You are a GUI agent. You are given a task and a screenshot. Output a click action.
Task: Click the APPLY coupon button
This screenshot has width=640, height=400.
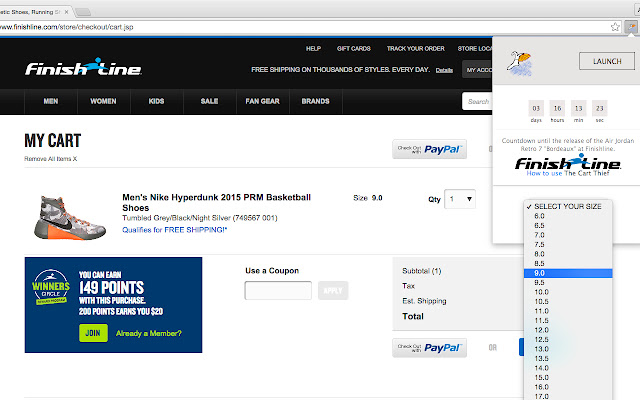tap(333, 291)
